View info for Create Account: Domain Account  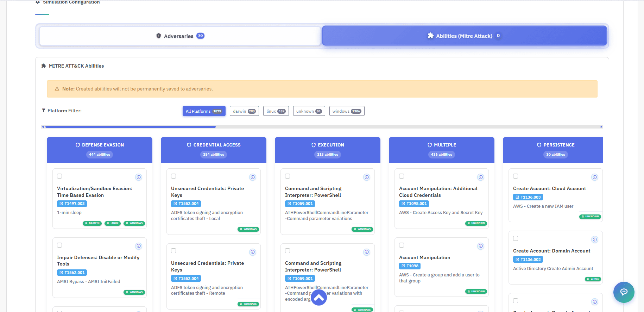595,239
